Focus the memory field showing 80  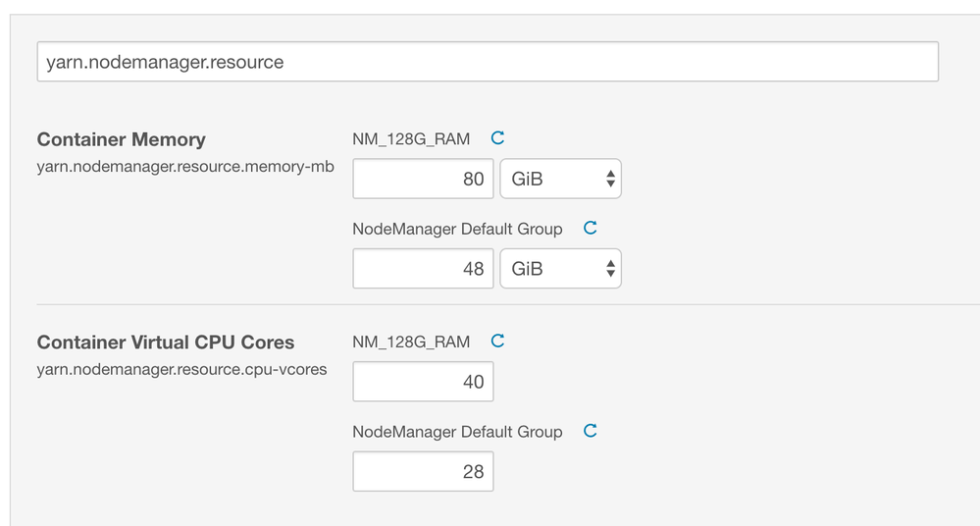coord(423,179)
